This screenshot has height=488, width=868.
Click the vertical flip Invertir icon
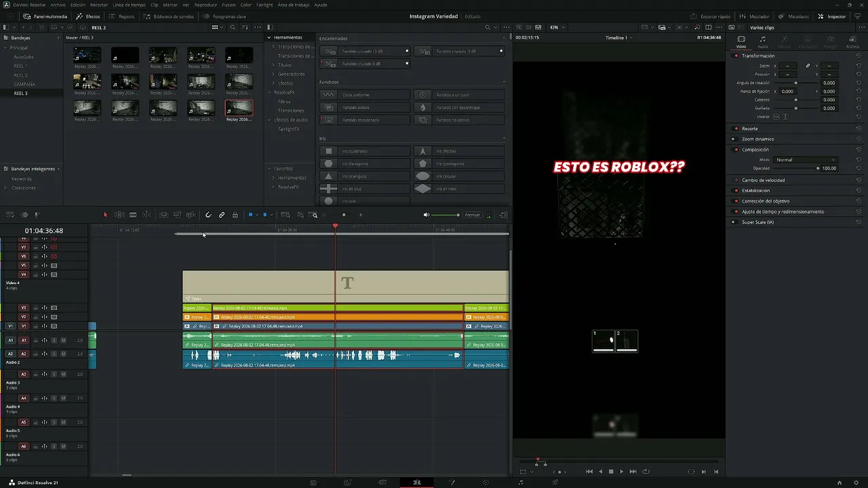coord(785,117)
